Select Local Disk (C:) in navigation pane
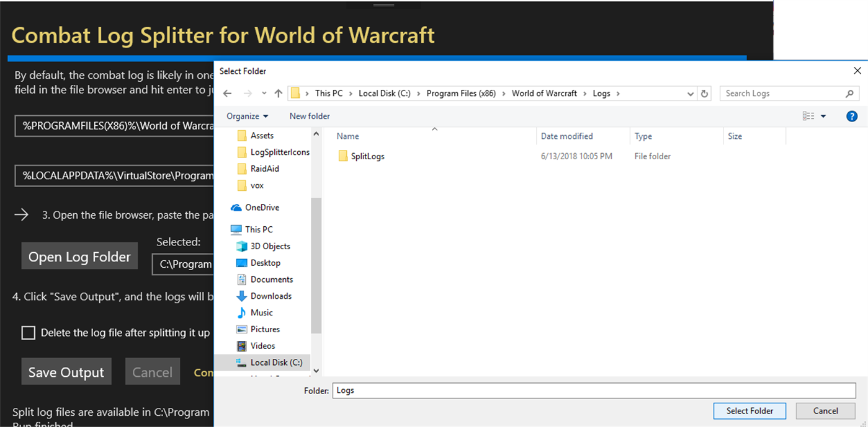Viewport: 868px width, 427px height. click(x=262, y=363)
